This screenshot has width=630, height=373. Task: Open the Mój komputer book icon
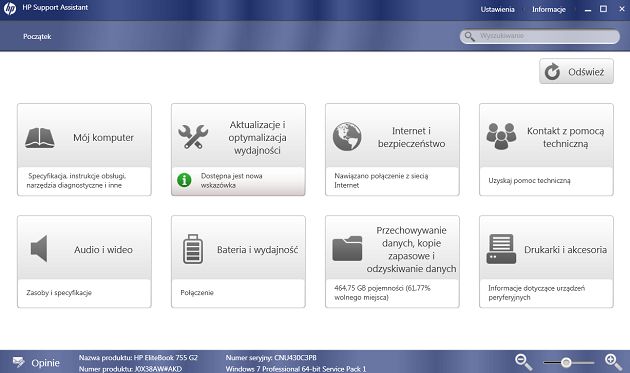coord(40,138)
